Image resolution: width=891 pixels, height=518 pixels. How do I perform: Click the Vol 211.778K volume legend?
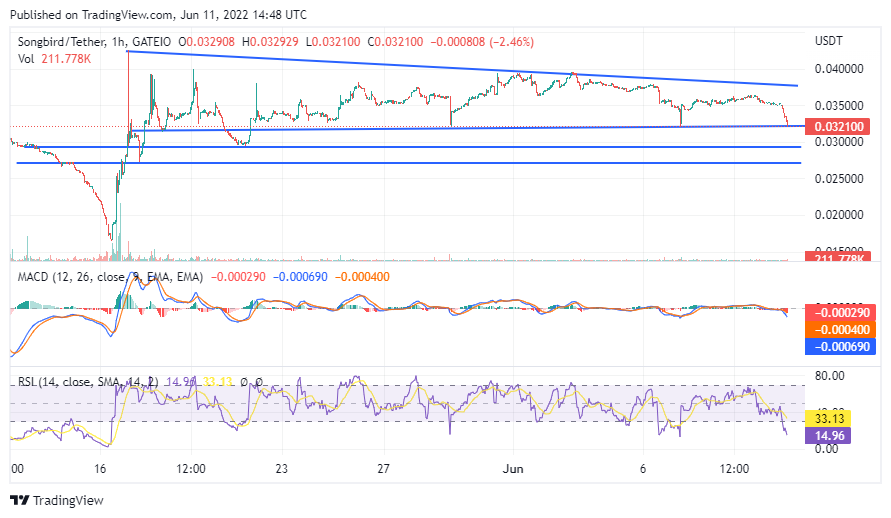coord(55,59)
